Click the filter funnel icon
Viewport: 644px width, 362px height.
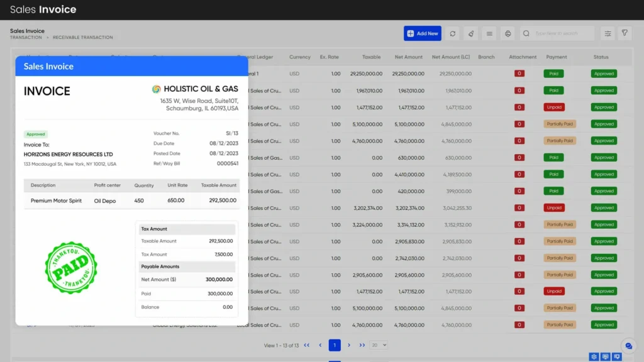pos(625,33)
